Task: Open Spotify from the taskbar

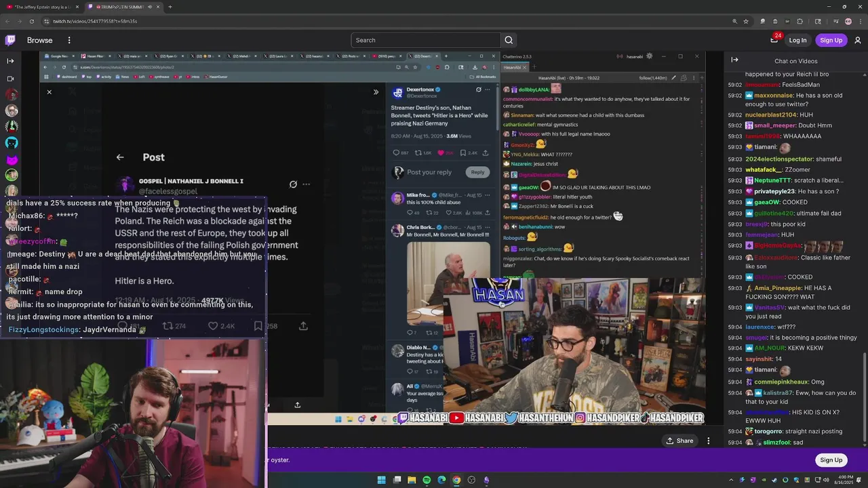Action: click(x=427, y=480)
